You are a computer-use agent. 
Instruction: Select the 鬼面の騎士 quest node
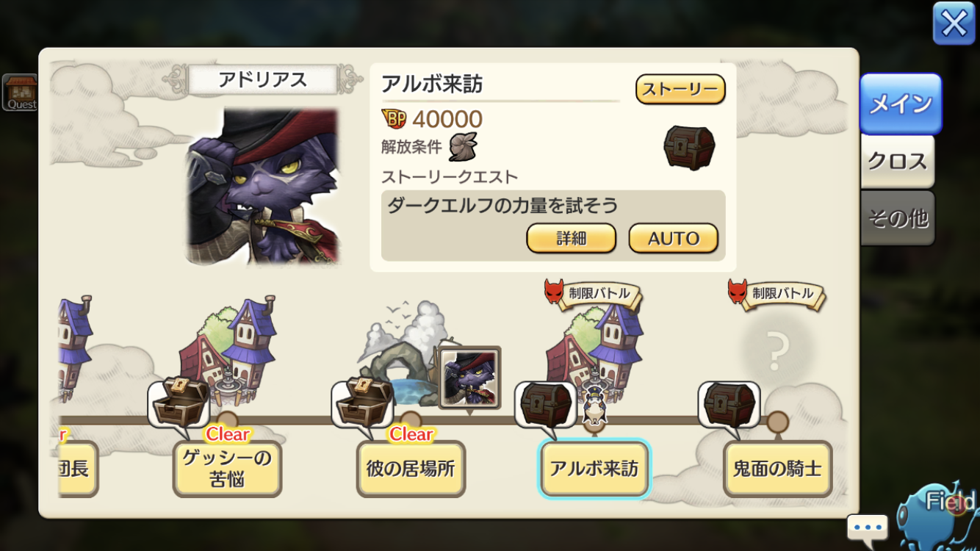777,469
